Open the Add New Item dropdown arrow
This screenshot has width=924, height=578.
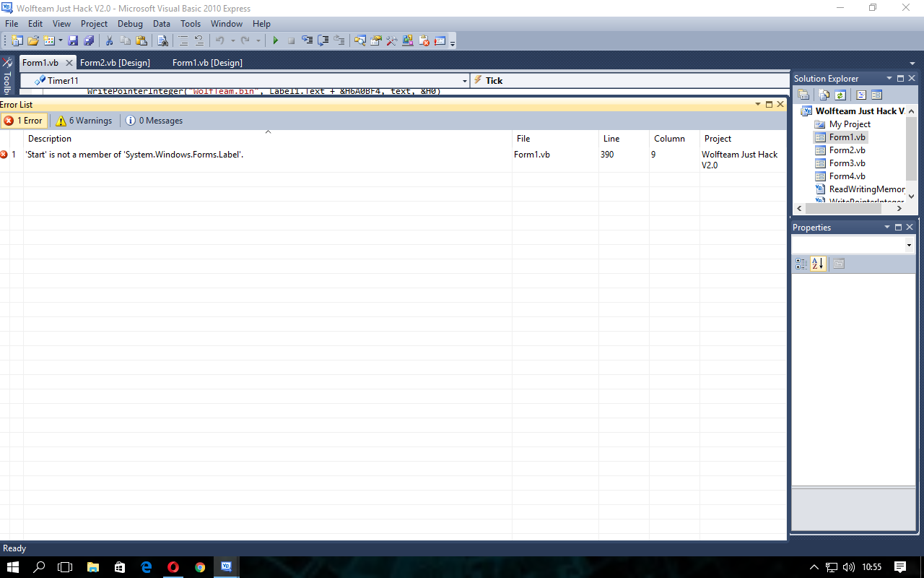[60, 40]
